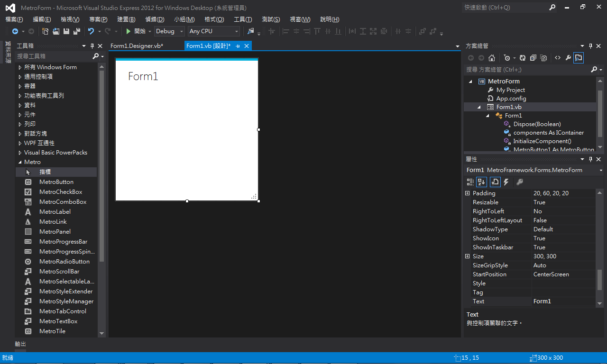Select the MetroProgressBar toolbox item
Screen dimensions: 607x364
click(56, 242)
